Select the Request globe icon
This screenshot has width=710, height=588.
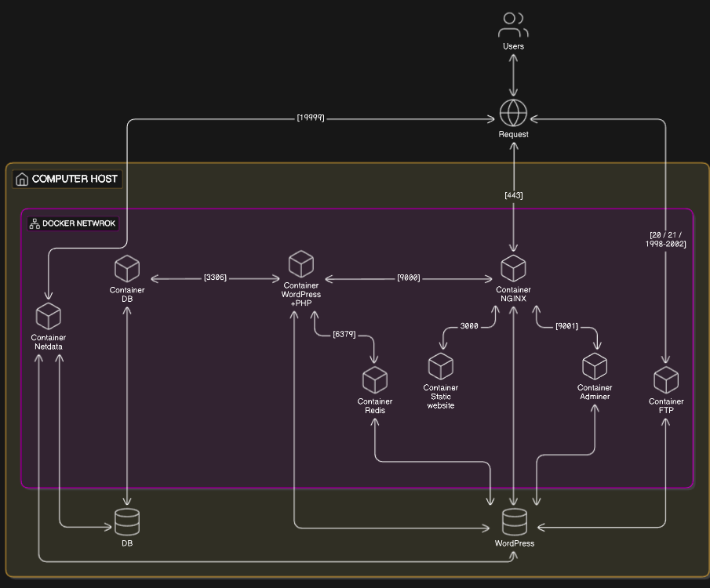click(513, 114)
